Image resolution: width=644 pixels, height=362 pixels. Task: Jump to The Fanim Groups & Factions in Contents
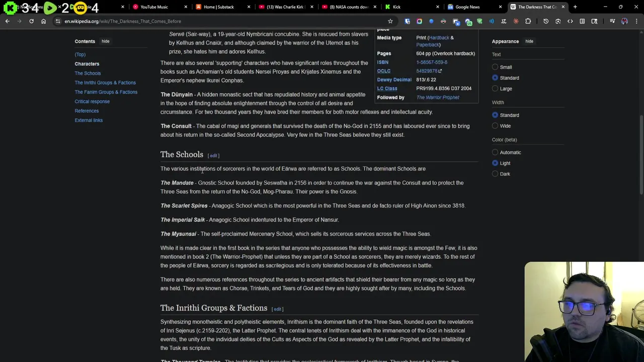coord(106,92)
